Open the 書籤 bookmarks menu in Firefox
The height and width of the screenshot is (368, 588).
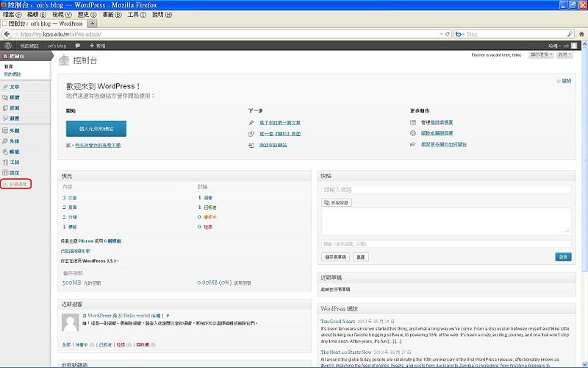point(112,14)
